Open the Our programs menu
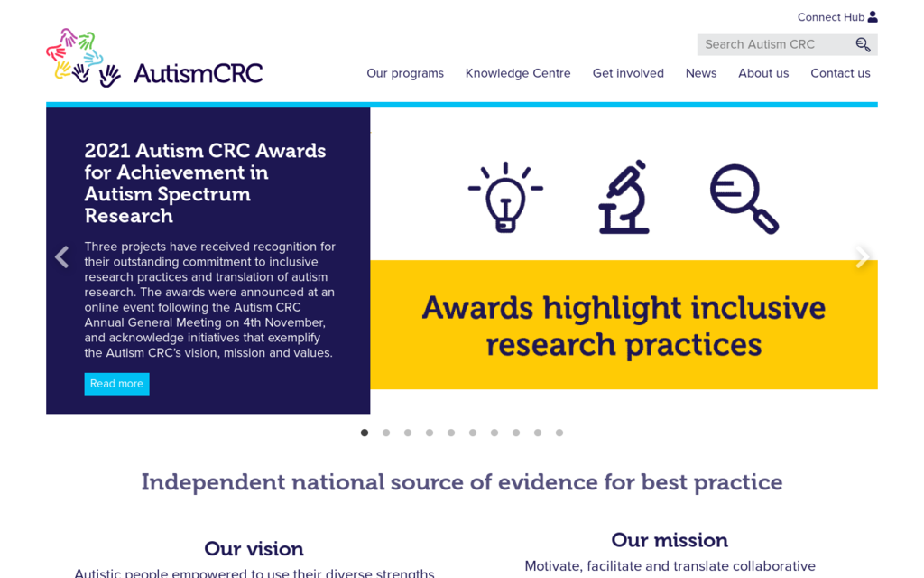The image size is (924, 578). (x=405, y=73)
